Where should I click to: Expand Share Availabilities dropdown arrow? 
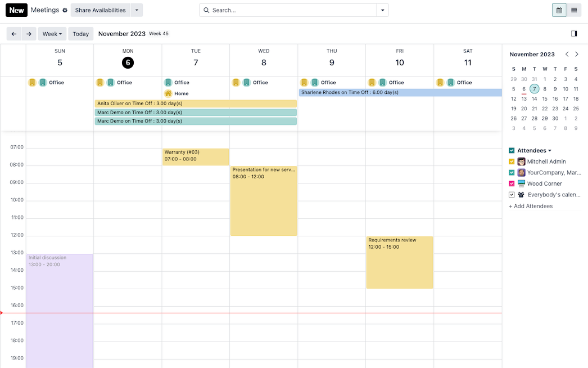[x=137, y=10]
